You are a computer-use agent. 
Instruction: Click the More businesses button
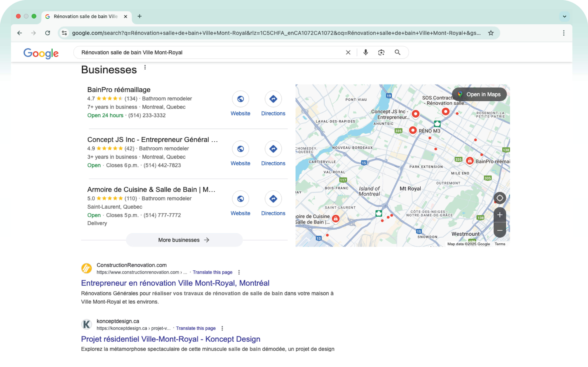tap(184, 240)
